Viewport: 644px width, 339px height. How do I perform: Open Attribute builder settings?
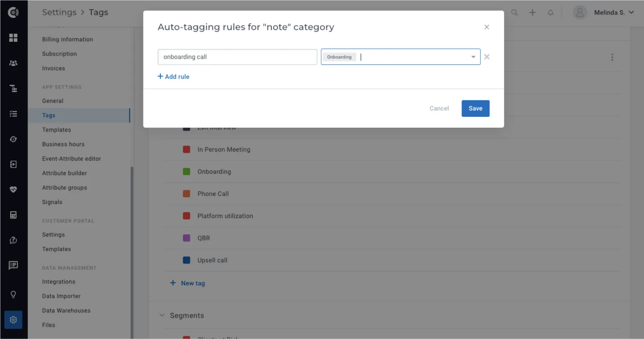pos(64,173)
